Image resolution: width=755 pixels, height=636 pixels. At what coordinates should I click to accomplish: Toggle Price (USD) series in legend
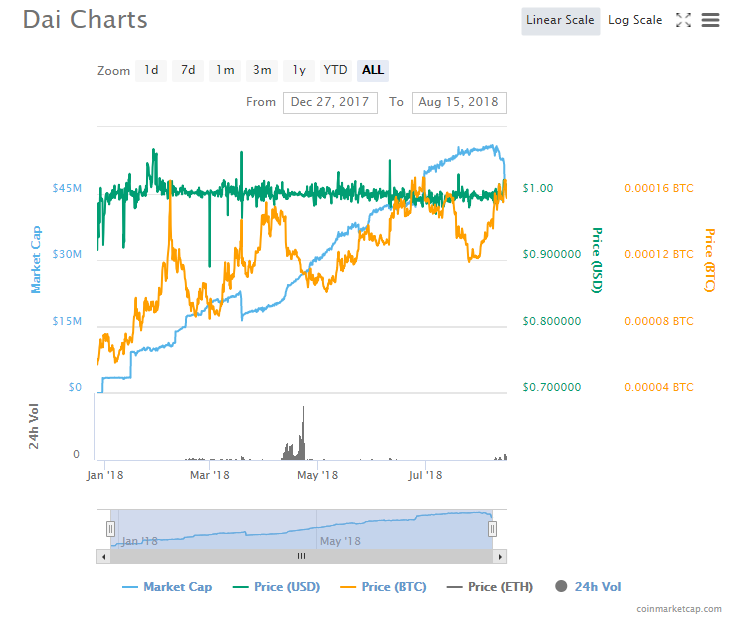coord(276,587)
